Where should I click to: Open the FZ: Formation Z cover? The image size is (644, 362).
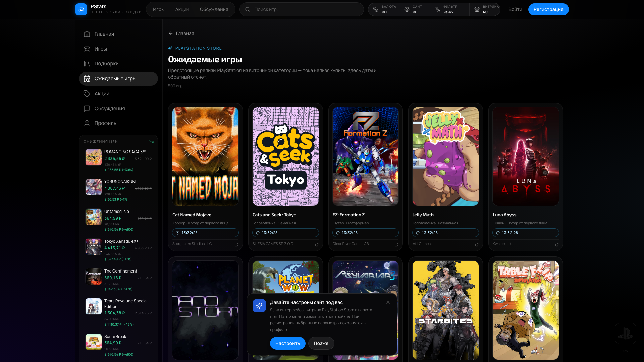tap(366, 156)
